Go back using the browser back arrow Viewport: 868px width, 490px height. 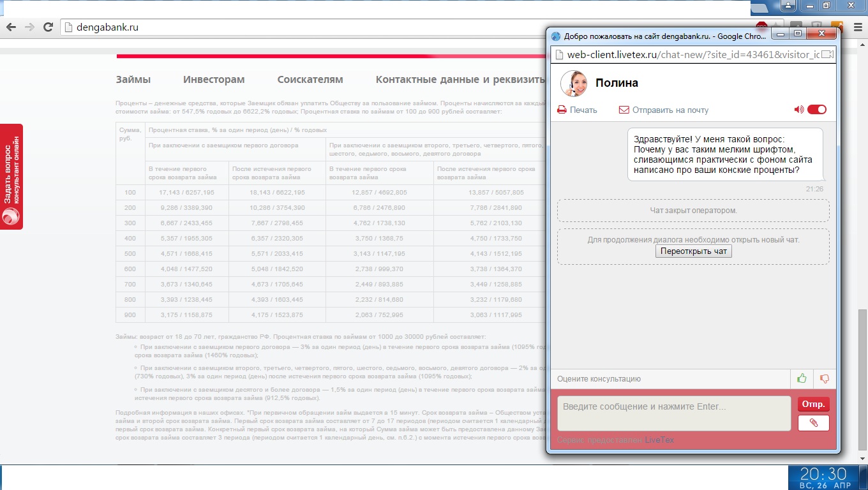(11, 27)
